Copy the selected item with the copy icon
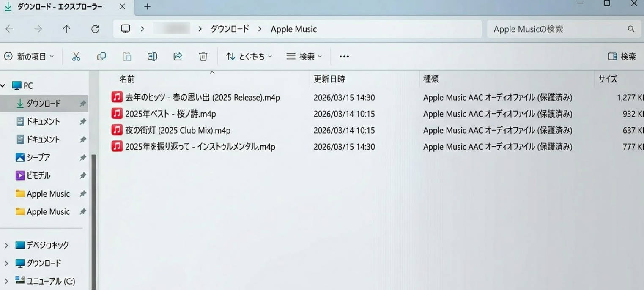Image resolution: width=644 pixels, height=290 pixels. pyautogui.click(x=101, y=56)
